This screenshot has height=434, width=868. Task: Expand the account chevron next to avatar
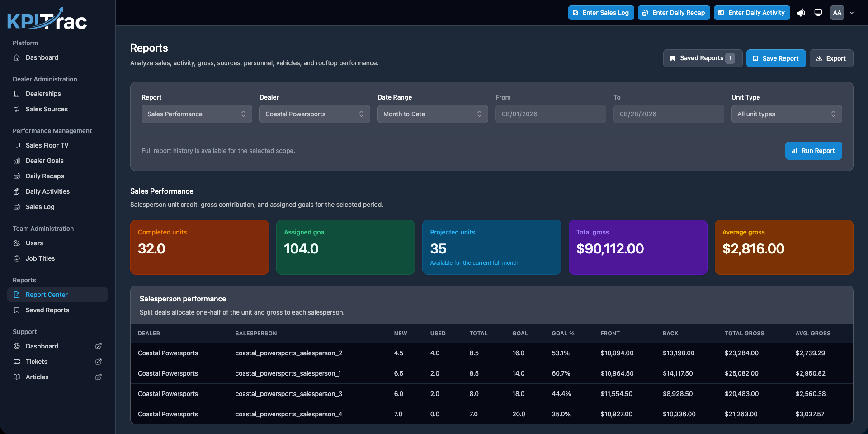(852, 13)
